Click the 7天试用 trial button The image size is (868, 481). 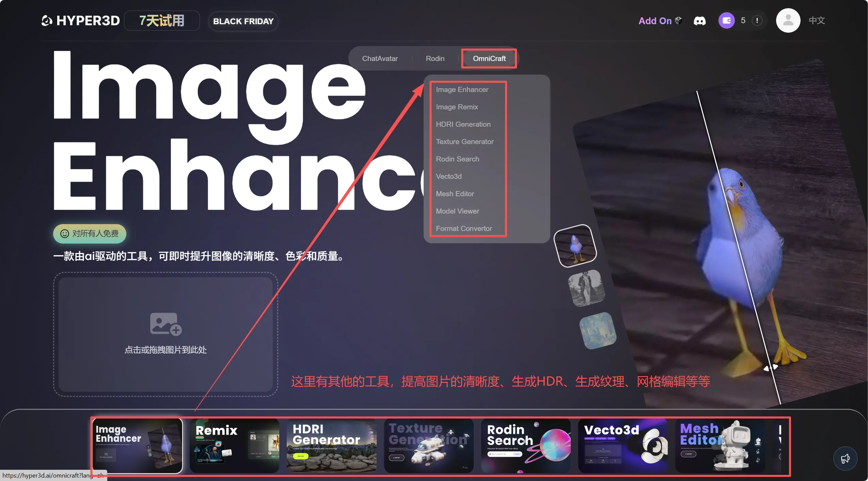pos(162,21)
